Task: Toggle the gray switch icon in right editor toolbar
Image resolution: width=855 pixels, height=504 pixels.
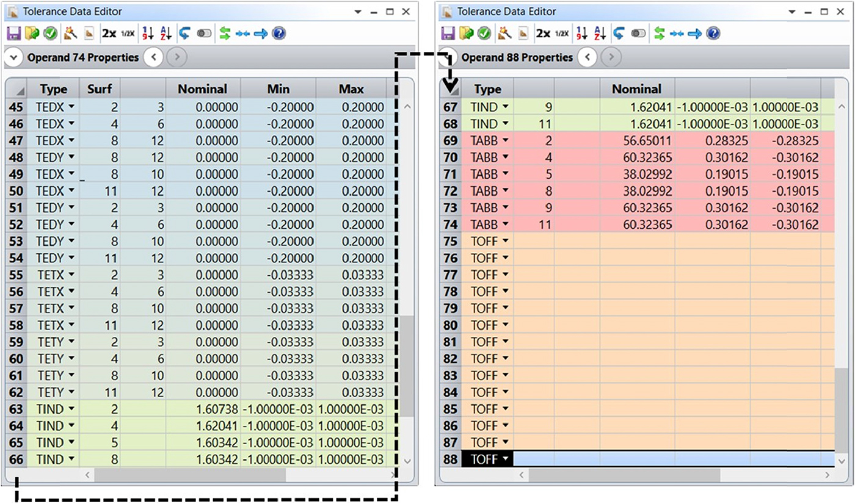Action: coord(638,34)
